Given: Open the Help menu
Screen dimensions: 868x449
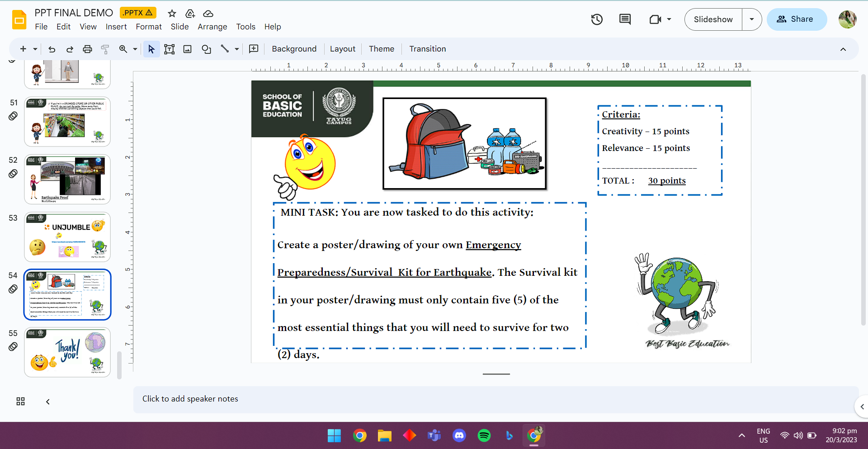Looking at the screenshot, I should 273,27.
